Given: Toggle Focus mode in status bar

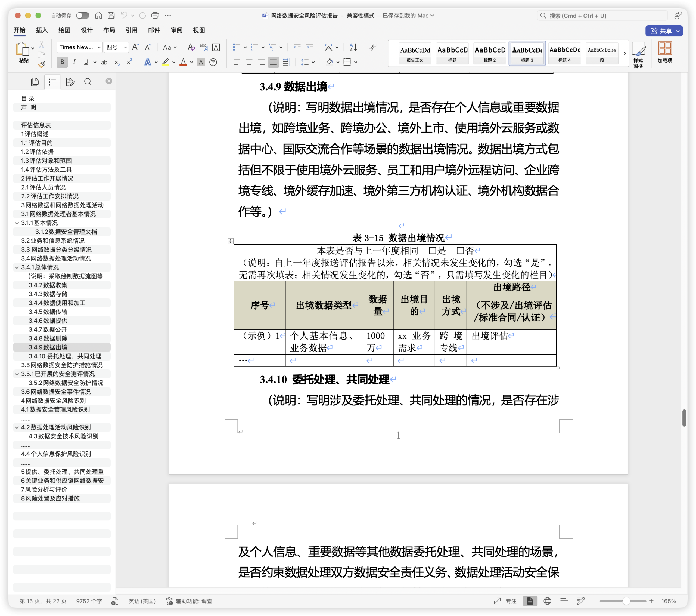Looking at the screenshot, I should coord(506,601).
